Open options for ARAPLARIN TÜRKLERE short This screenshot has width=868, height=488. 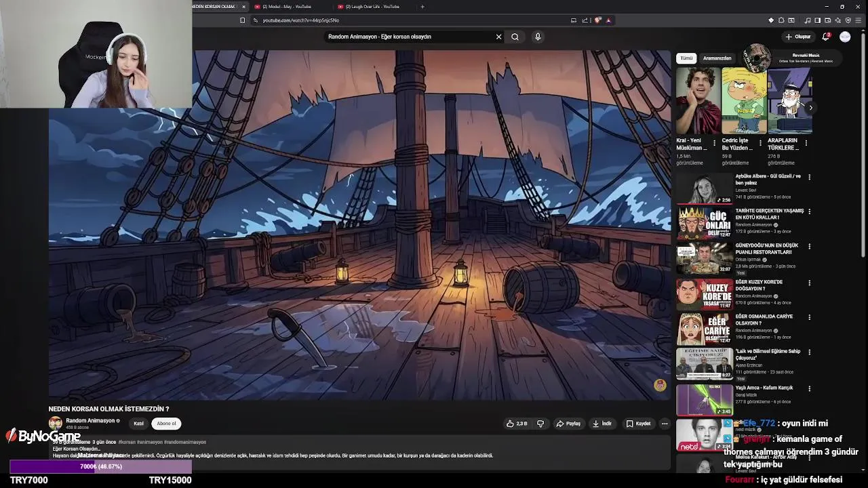[806, 143]
